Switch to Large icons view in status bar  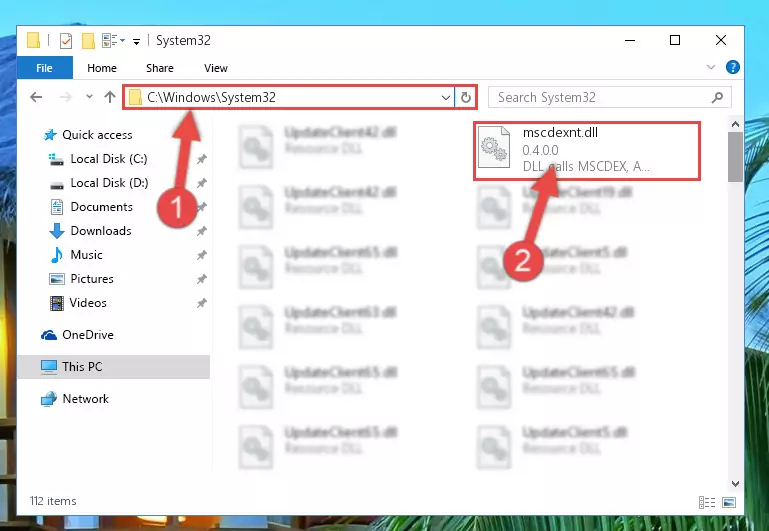tap(729, 502)
